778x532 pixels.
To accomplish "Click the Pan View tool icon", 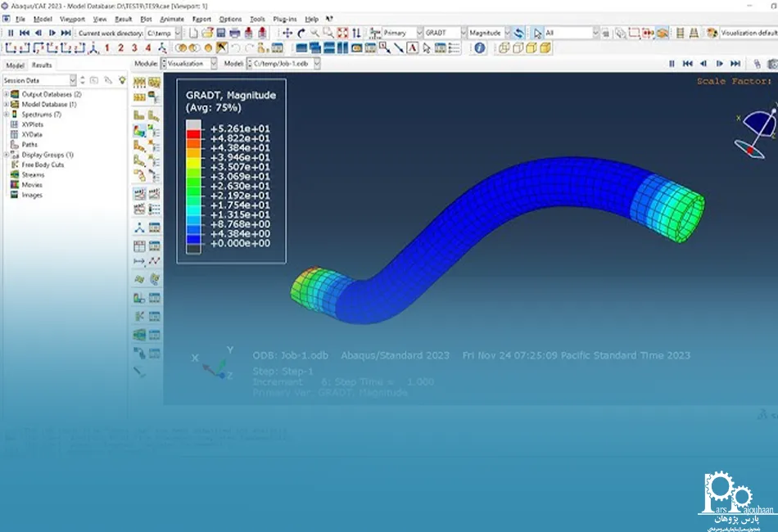I will [x=287, y=34].
